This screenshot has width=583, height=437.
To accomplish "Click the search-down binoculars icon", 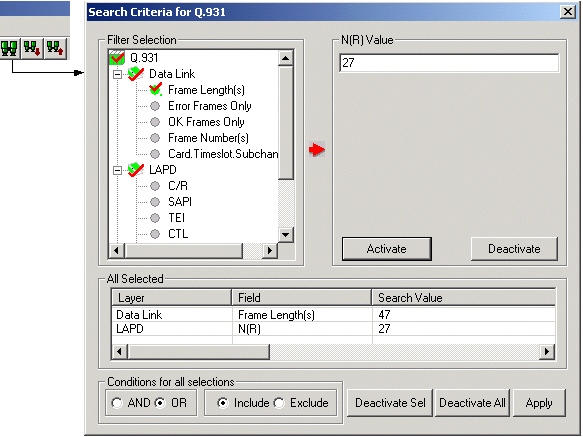I will point(32,48).
